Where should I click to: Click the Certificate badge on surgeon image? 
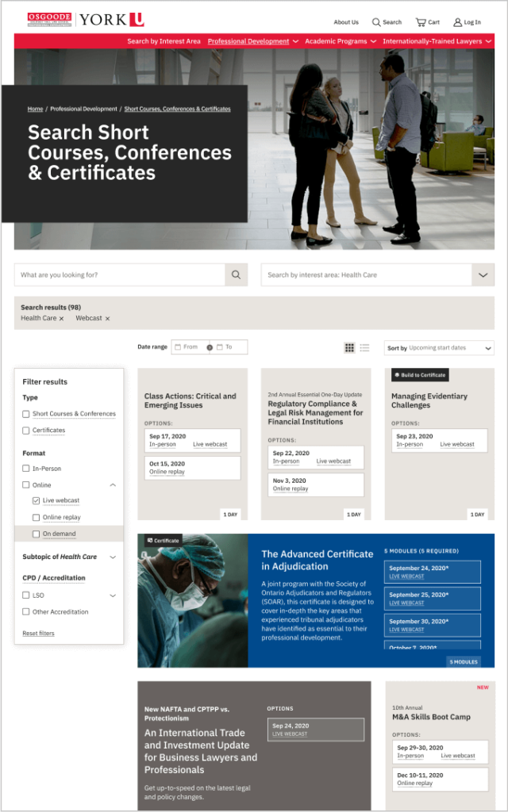click(x=164, y=541)
